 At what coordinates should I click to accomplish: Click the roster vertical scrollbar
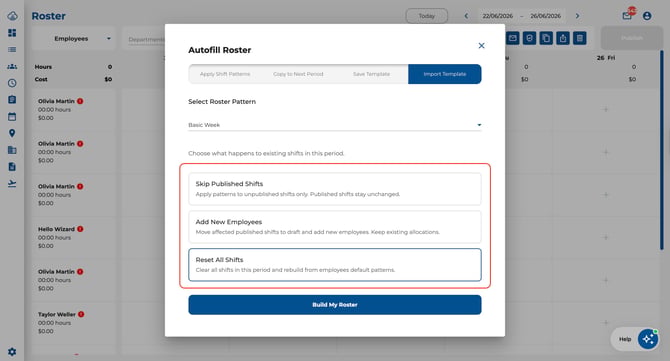[x=661, y=150]
